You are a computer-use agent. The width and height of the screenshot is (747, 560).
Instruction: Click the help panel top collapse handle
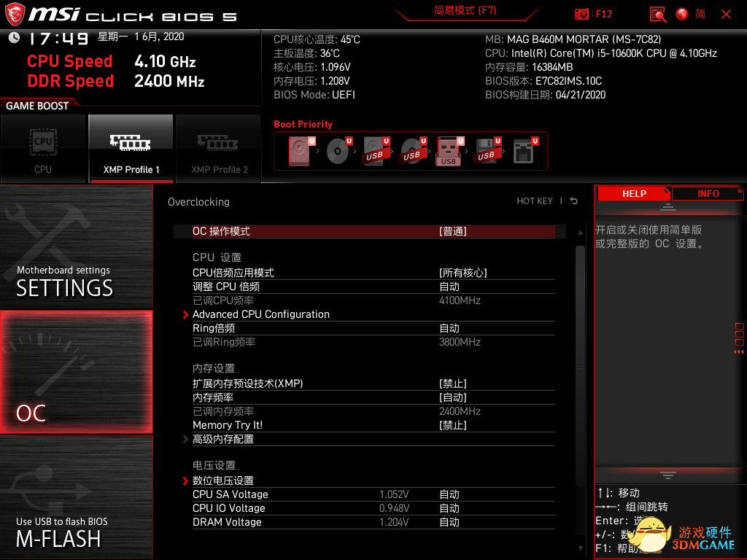[x=668, y=207]
